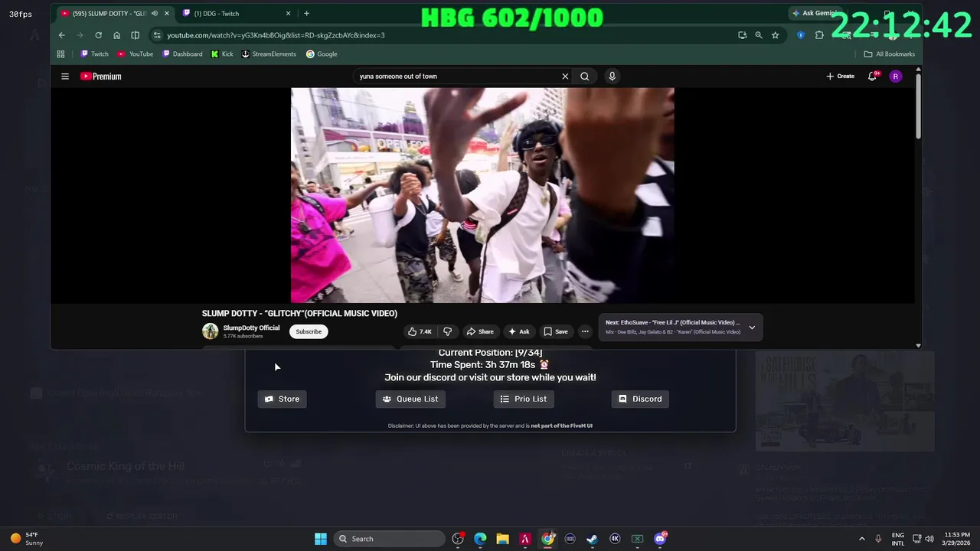The height and width of the screenshot is (551, 980).
Task: Open the SlumpDotty Official channel name
Action: [251, 328]
